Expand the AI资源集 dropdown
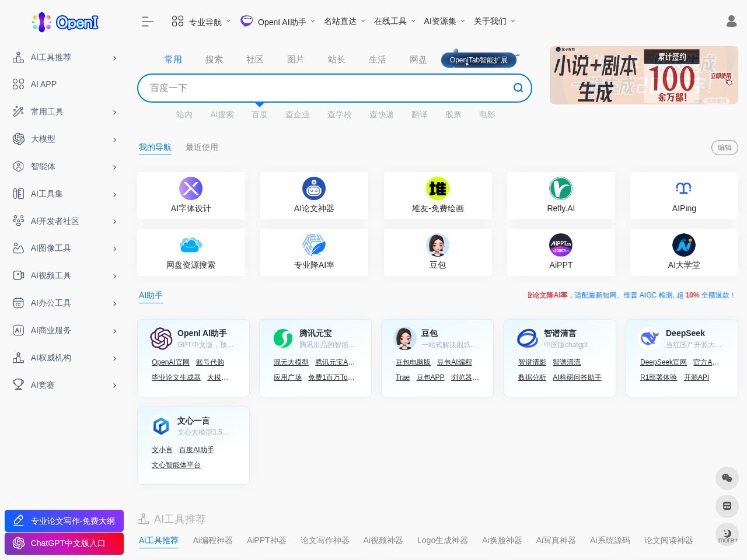 pos(441,21)
